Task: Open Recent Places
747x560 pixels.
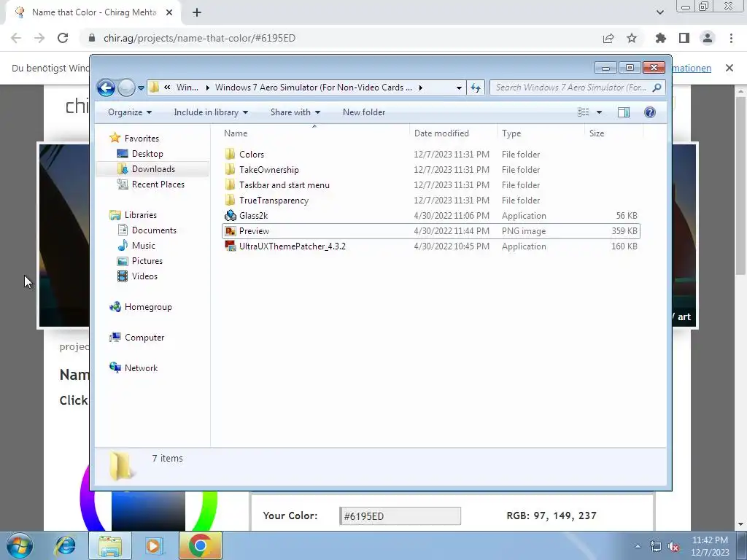Action: tap(158, 184)
